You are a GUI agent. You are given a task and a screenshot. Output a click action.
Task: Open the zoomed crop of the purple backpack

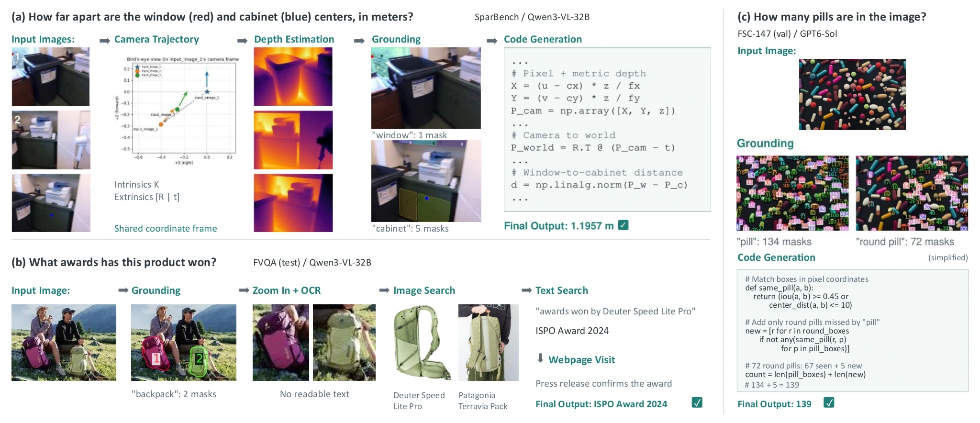[281, 343]
